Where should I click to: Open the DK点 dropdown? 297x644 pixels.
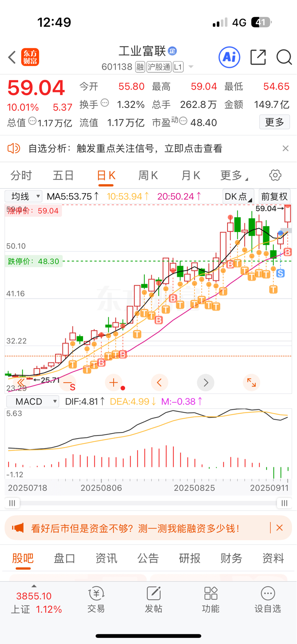pyautogui.click(x=238, y=196)
